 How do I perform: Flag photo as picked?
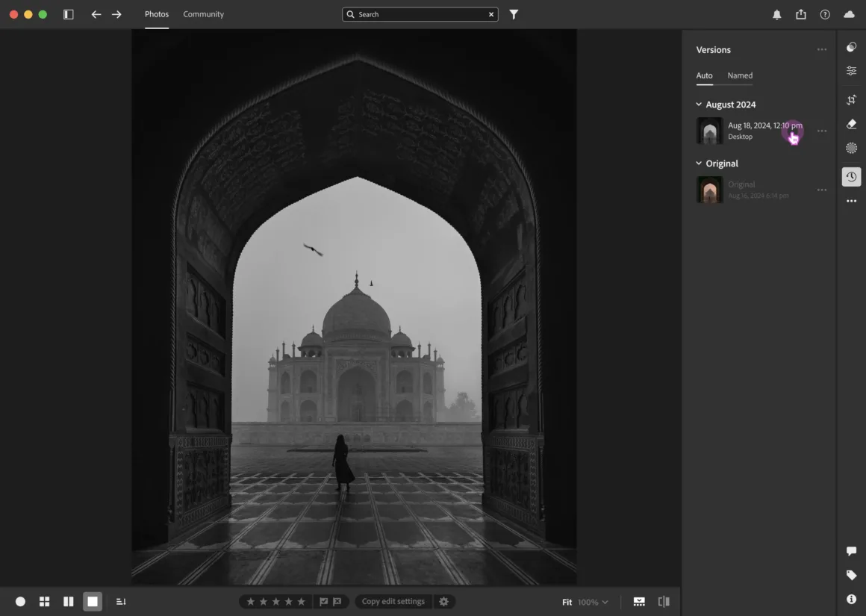pos(324,602)
